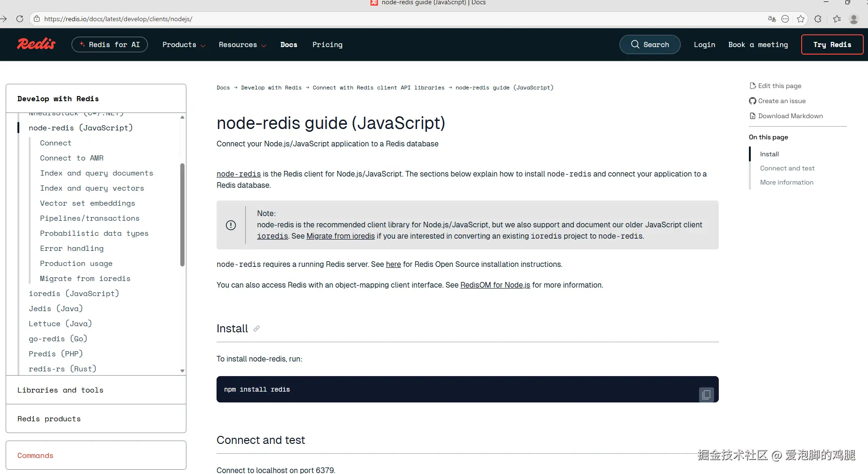
Task: Open the Search button
Action: click(650, 45)
